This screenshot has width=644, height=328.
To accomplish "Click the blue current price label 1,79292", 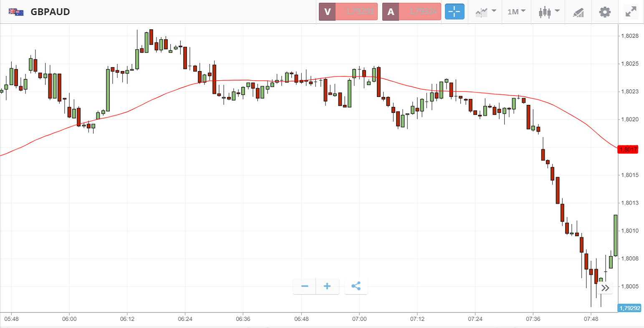I will (629, 308).
